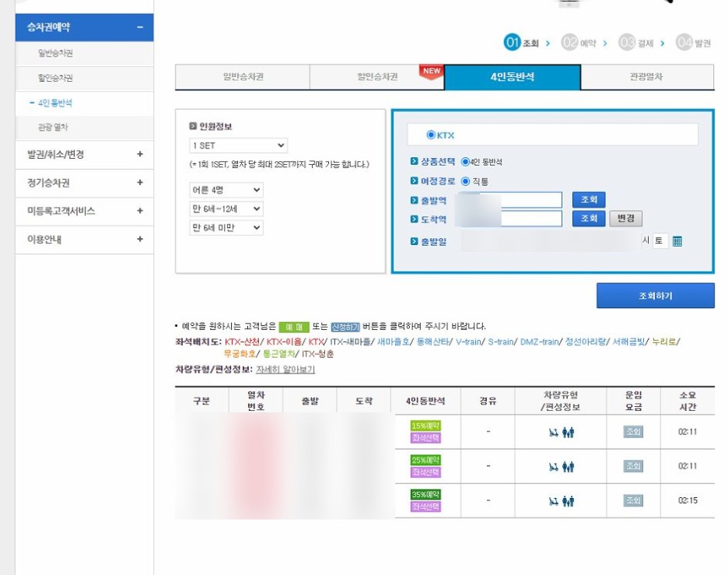Open the 서해금빛 seat map link
Screen dimensions: 728x575
coord(628,342)
